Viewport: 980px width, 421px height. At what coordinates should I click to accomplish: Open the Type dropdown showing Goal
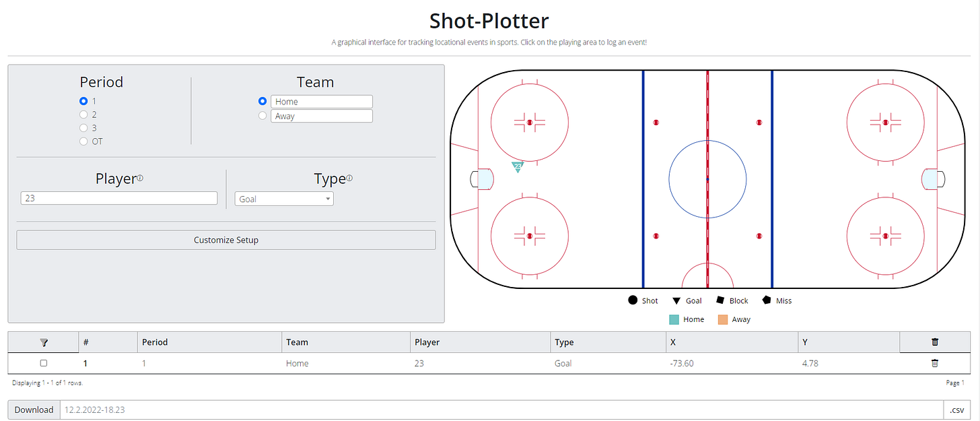click(x=283, y=198)
